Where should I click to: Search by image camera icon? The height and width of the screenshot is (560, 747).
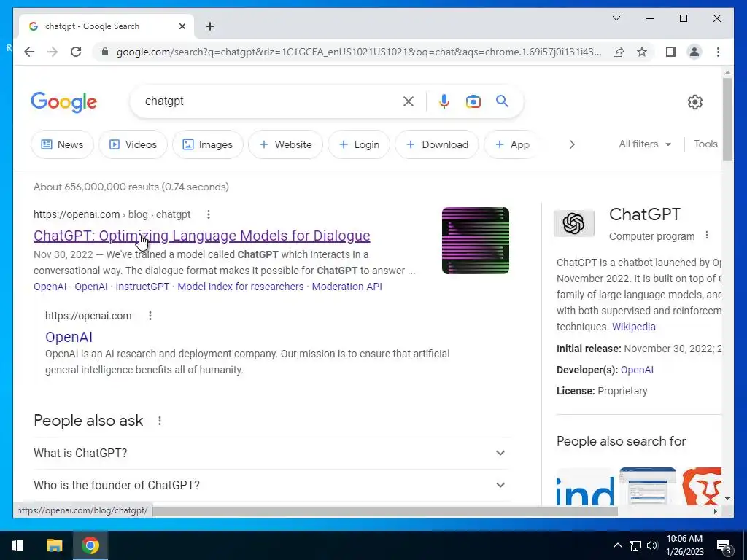tap(473, 101)
